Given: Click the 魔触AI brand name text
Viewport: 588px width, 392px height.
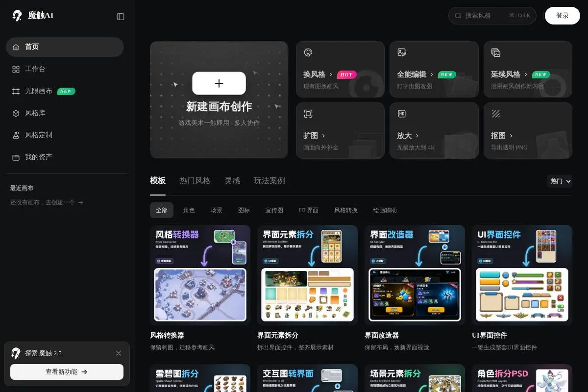Looking at the screenshot, I should (x=41, y=16).
